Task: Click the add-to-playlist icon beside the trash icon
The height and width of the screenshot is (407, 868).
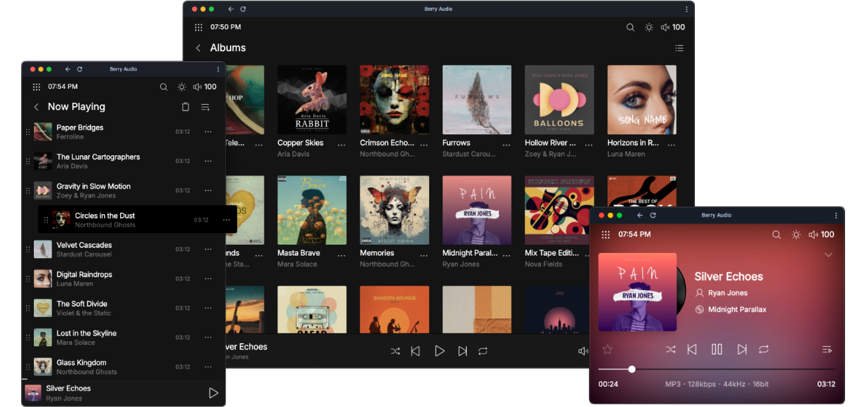Action: point(205,107)
